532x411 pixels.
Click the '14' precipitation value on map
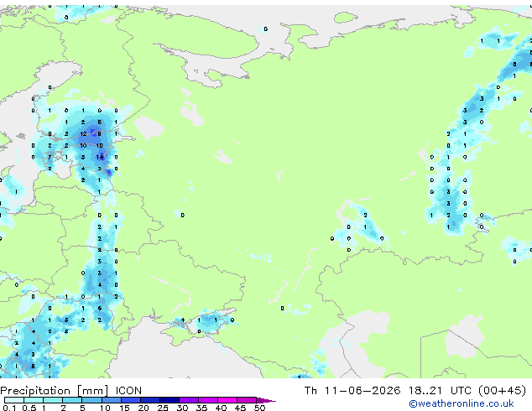[99, 157]
